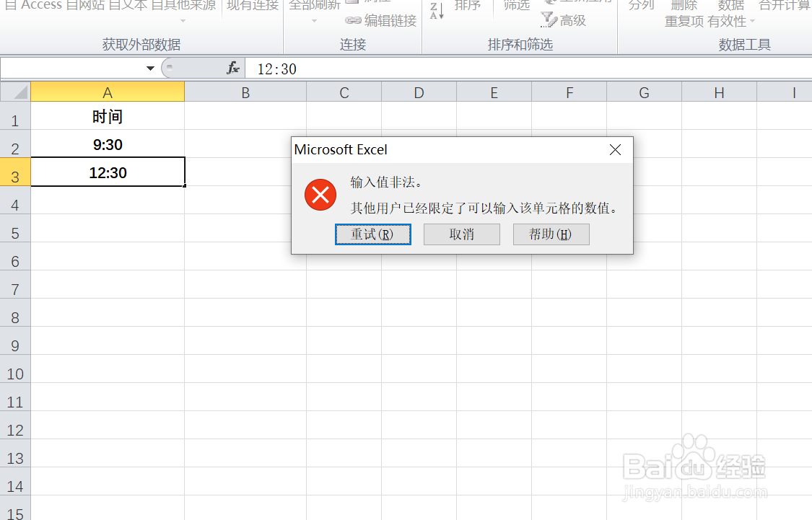Screen dimensions: 812x520
Task: Close the Microsoft Excel error dialog
Action: (615, 150)
